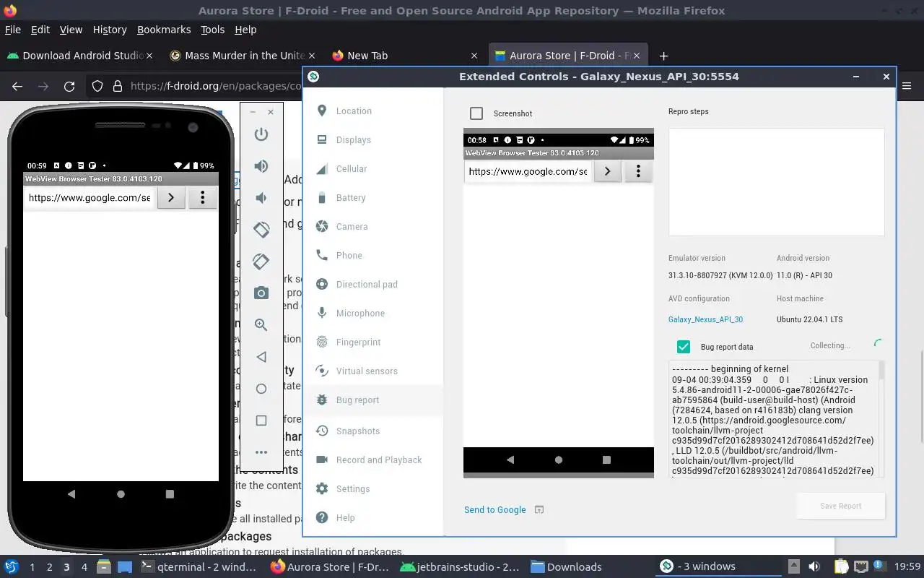Click the emulator toolbar Home circle icon
Screen dimensions: 924x578
[x=261, y=389]
